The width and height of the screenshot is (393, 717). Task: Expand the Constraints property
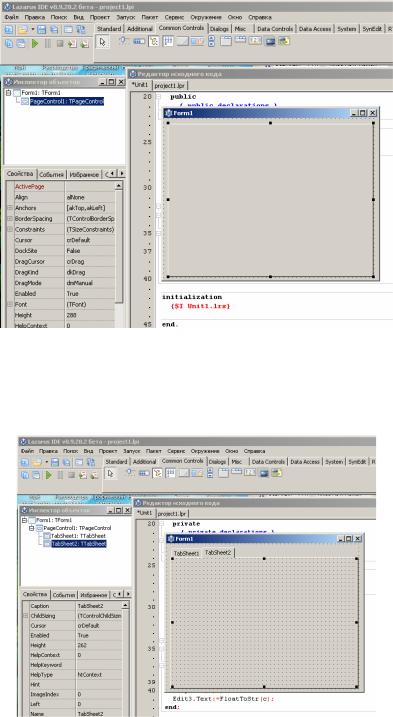pyautogui.click(x=10, y=229)
